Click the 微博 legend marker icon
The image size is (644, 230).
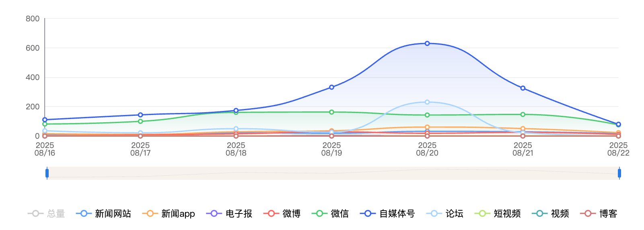pos(271,214)
